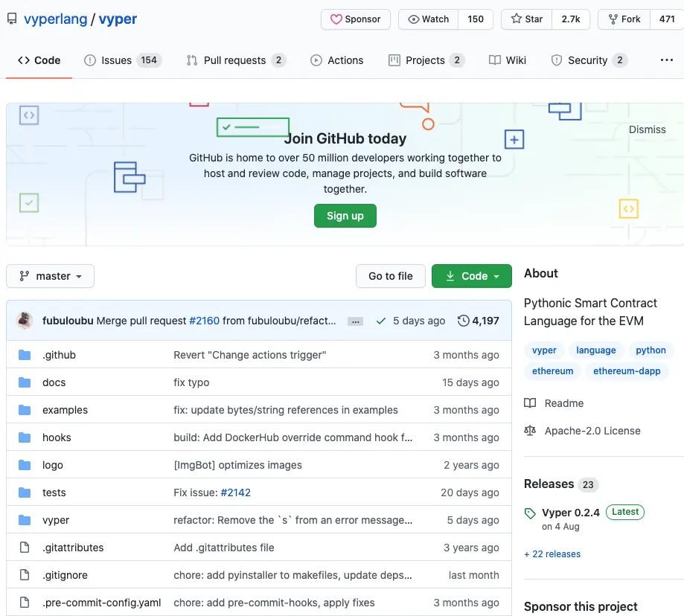Image resolution: width=684 pixels, height=616 pixels.
Task: Click the examples folder icon
Action: coord(25,410)
